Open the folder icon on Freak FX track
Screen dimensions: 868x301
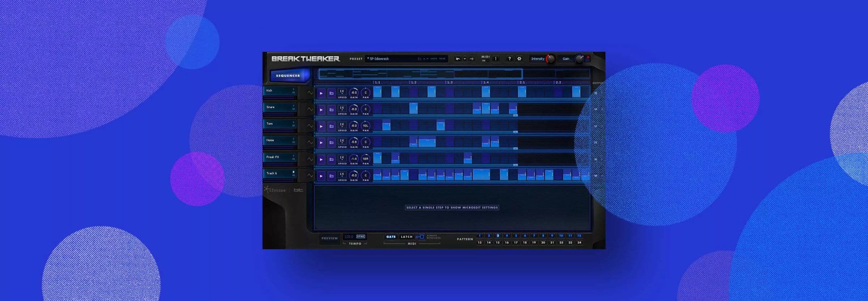tap(331, 159)
